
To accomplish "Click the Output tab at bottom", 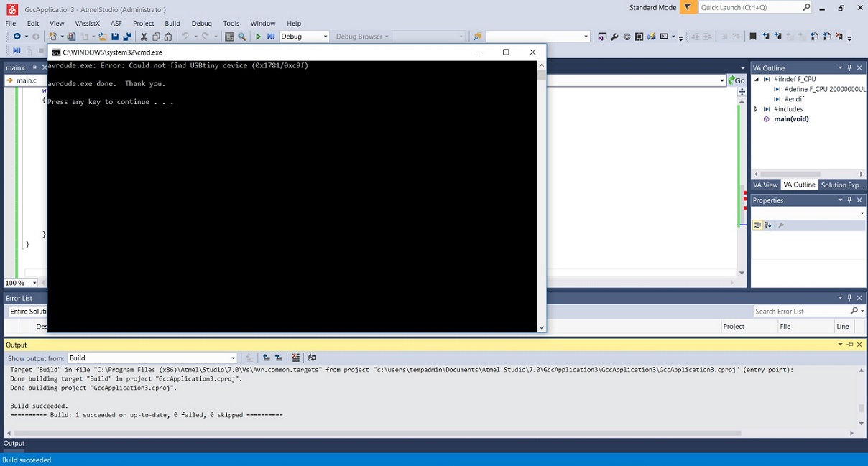I will tap(14, 444).
